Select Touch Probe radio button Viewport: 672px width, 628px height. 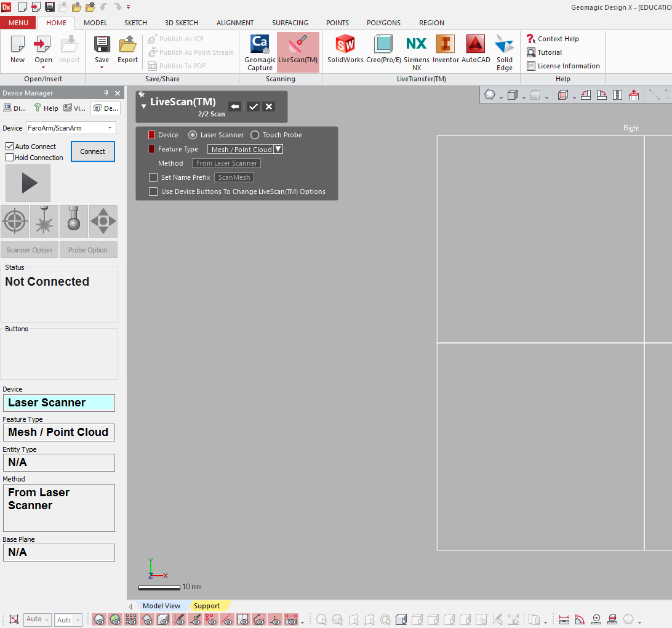(255, 135)
